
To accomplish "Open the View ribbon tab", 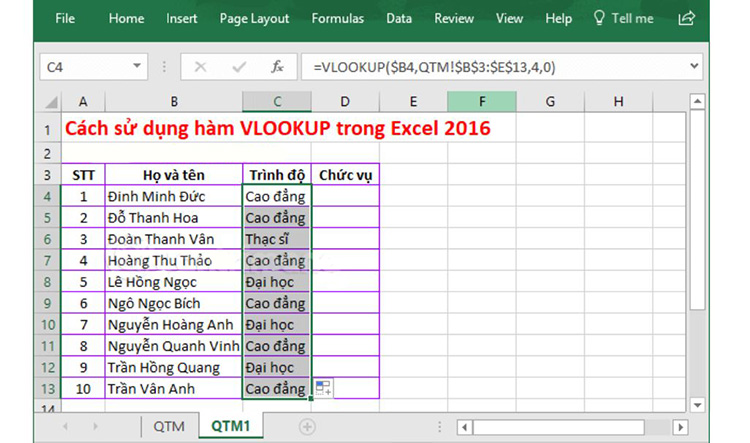I will coord(509,19).
